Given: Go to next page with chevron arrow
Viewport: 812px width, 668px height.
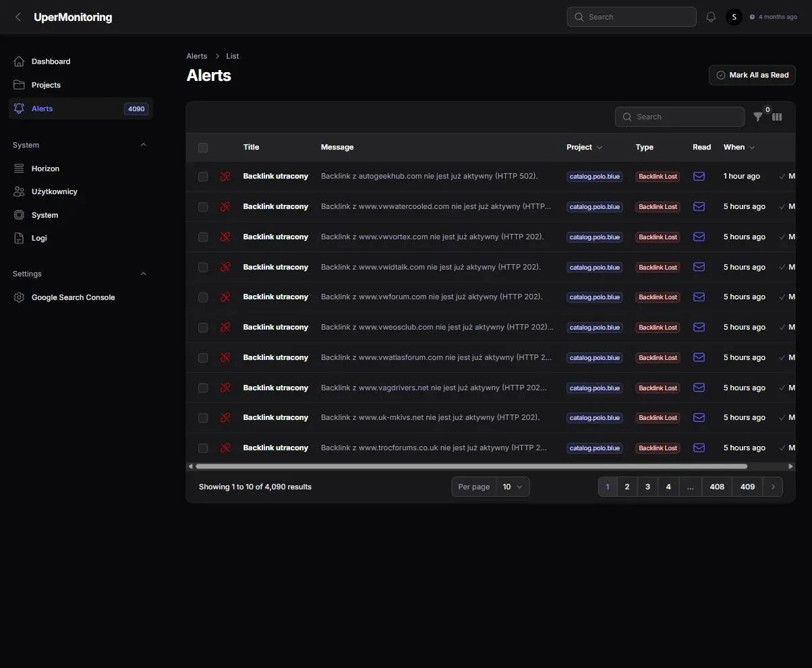Looking at the screenshot, I should click(x=773, y=487).
